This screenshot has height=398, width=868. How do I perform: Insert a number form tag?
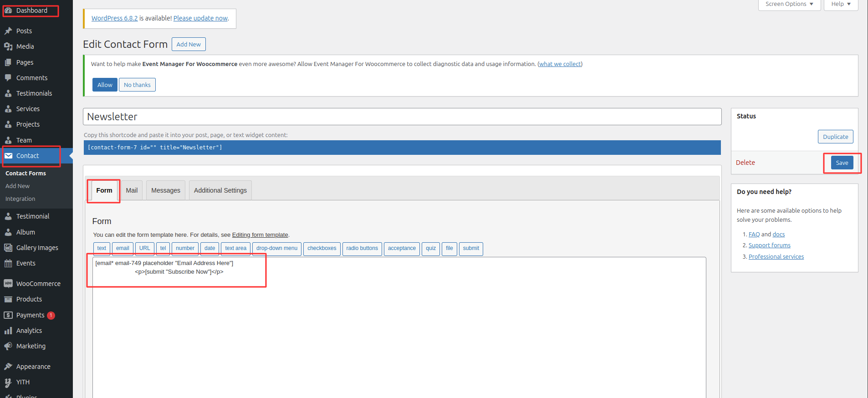[x=185, y=249]
